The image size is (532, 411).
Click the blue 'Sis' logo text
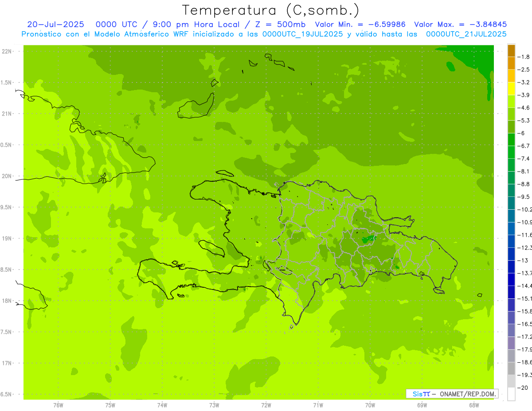point(417,394)
